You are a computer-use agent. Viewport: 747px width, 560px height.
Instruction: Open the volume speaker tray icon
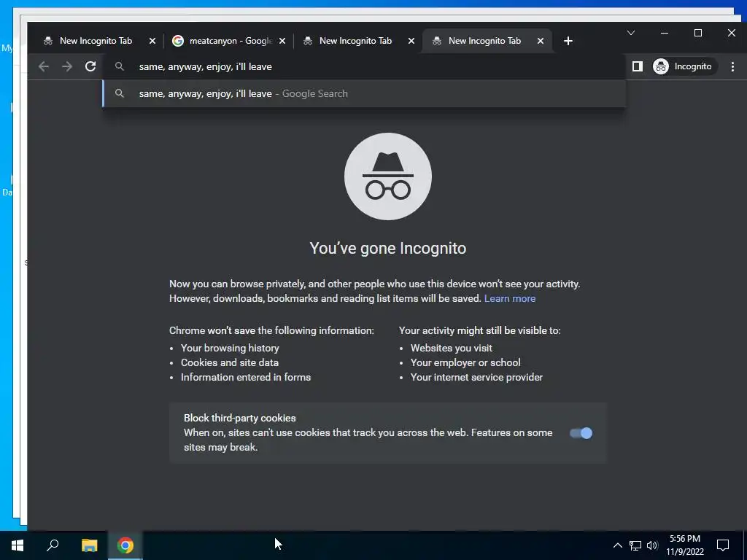click(x=652, y=545)
